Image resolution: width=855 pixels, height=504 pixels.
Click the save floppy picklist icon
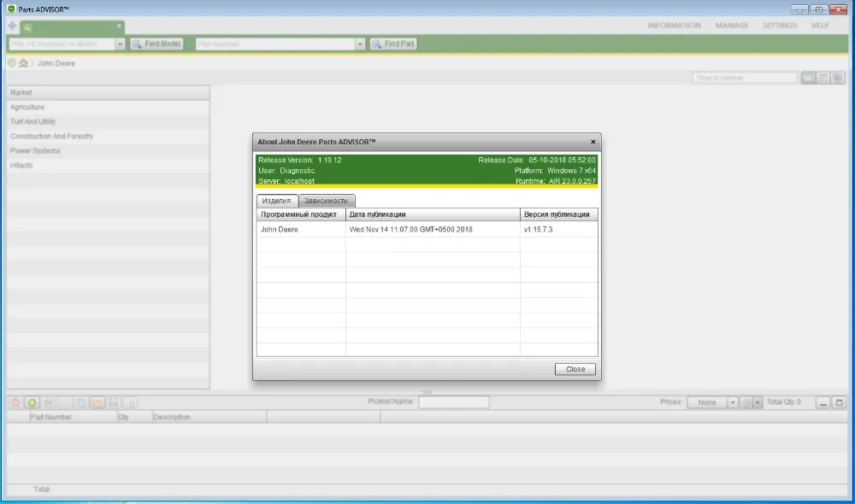pyautogui.click(x=114, y=402)
